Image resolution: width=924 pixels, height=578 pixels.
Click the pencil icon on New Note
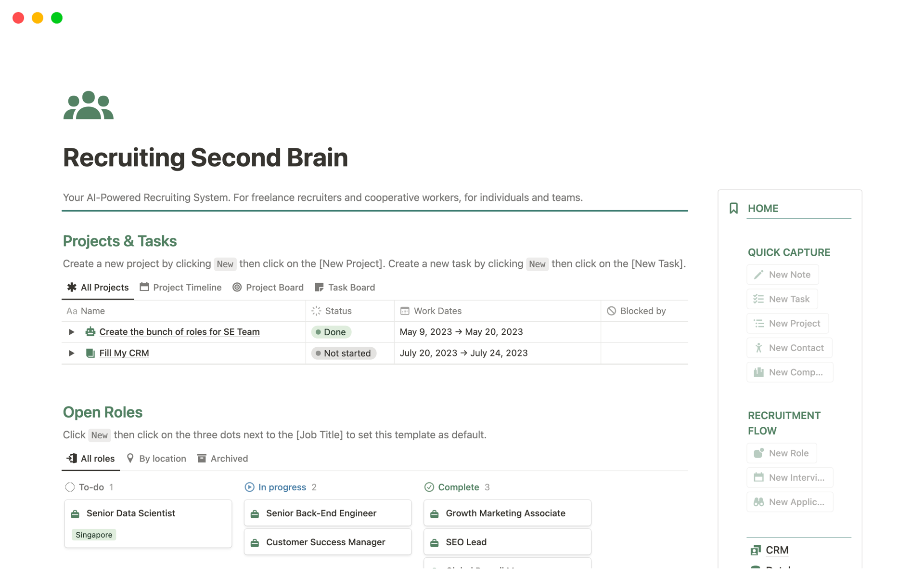click(x=759, y=275)
